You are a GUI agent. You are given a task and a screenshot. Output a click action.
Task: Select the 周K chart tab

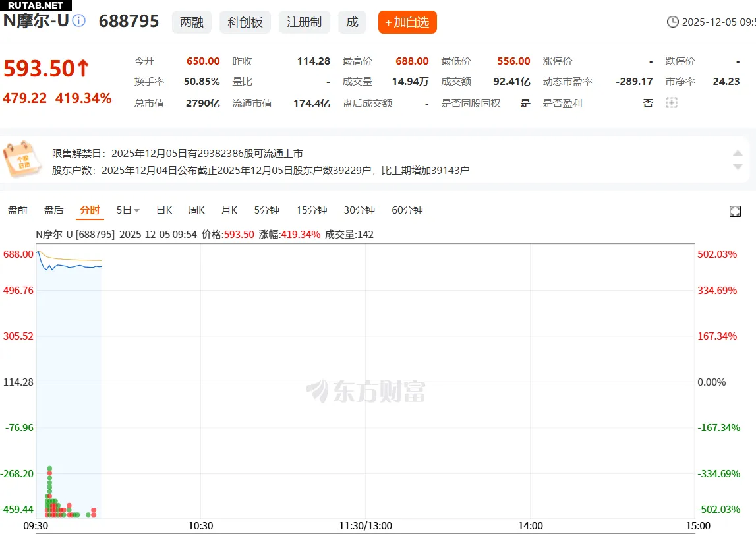196,210
